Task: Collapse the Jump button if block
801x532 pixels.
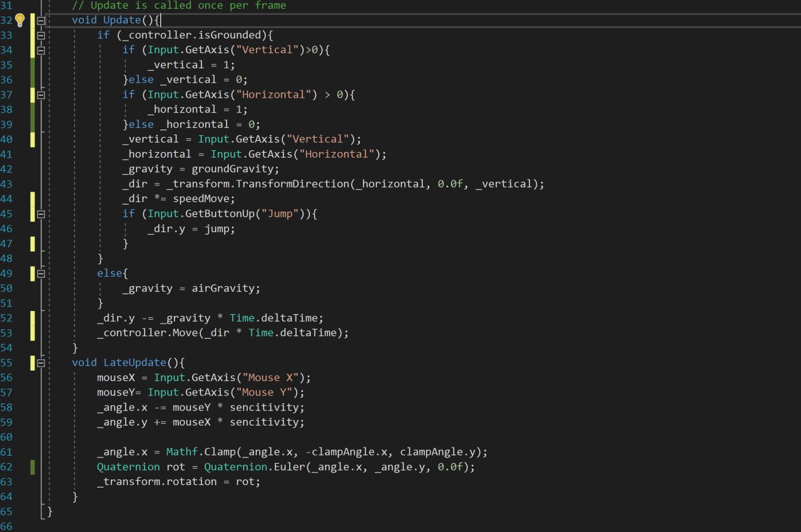Action: (x=41, y=213)
